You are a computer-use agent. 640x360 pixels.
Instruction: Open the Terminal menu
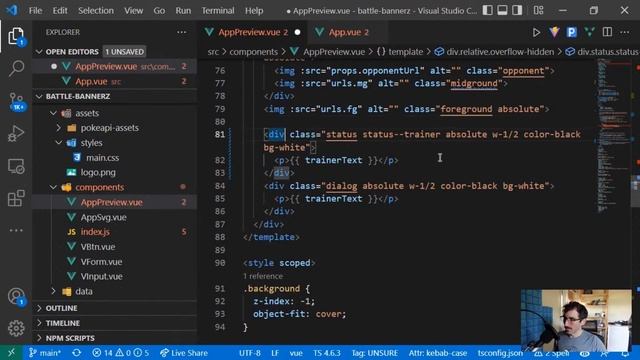[x=218, y=10]
